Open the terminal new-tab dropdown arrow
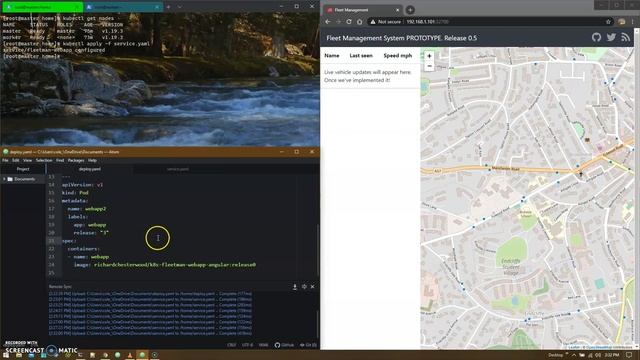Screen dimensions: 640x360 180,7
